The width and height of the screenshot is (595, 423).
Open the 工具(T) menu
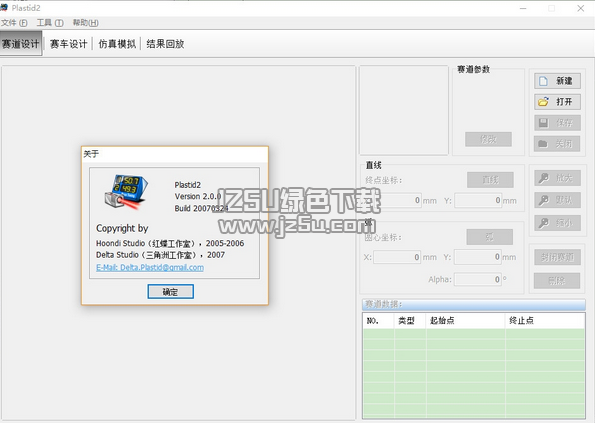point(50,23)
